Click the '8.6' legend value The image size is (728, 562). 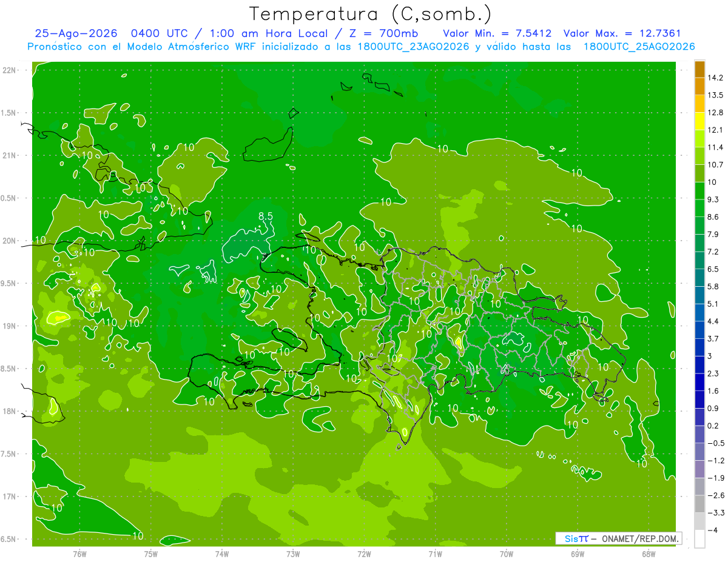pyautogui.click(x=713, y=217)
